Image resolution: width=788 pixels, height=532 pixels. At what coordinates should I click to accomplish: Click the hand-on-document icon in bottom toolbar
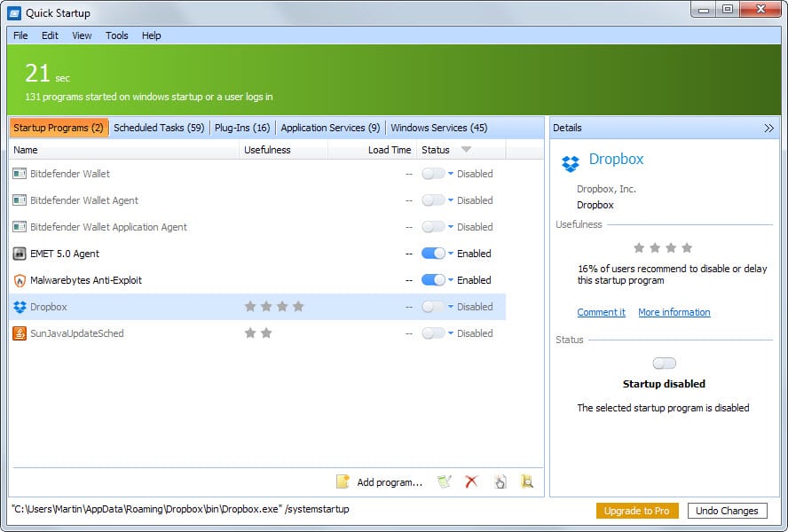click(500, 481)
